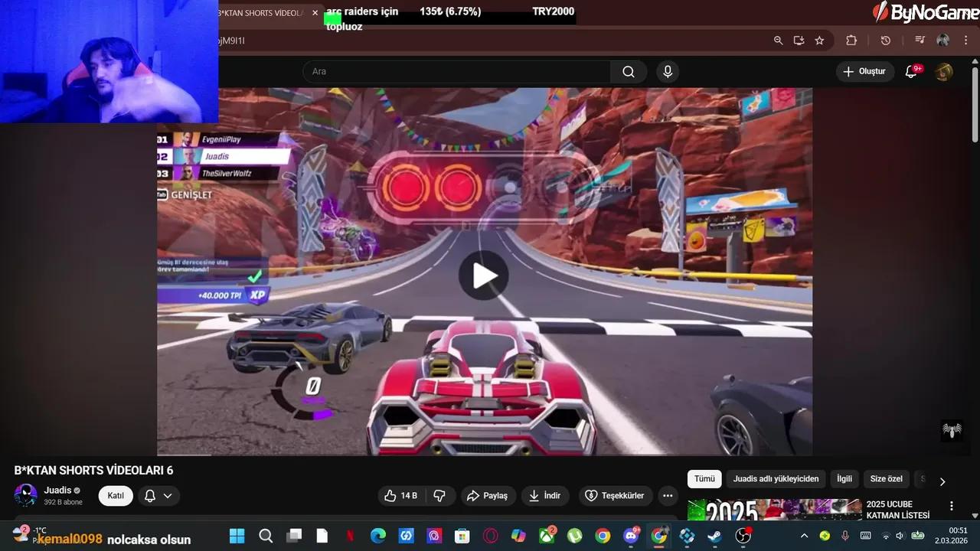Send thanks using Teşekkürler button
Screen dimensions: 980x551
(616, 496)
